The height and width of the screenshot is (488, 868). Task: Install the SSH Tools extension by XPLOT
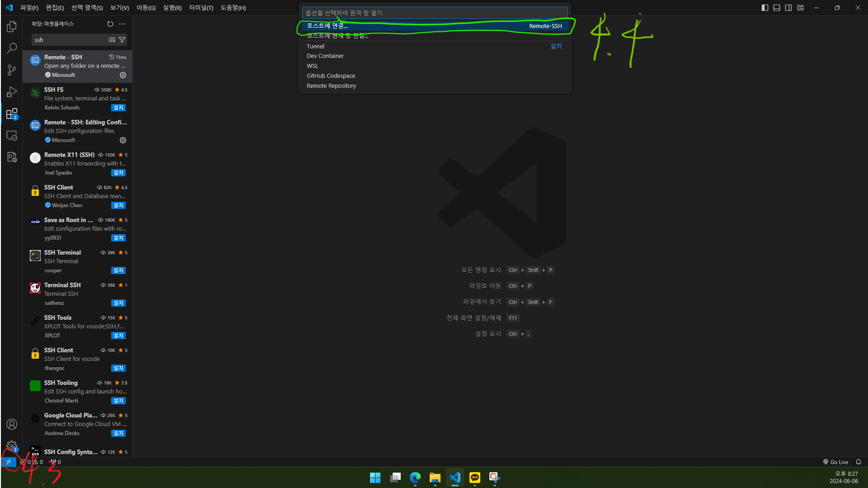tap(118, 336)
